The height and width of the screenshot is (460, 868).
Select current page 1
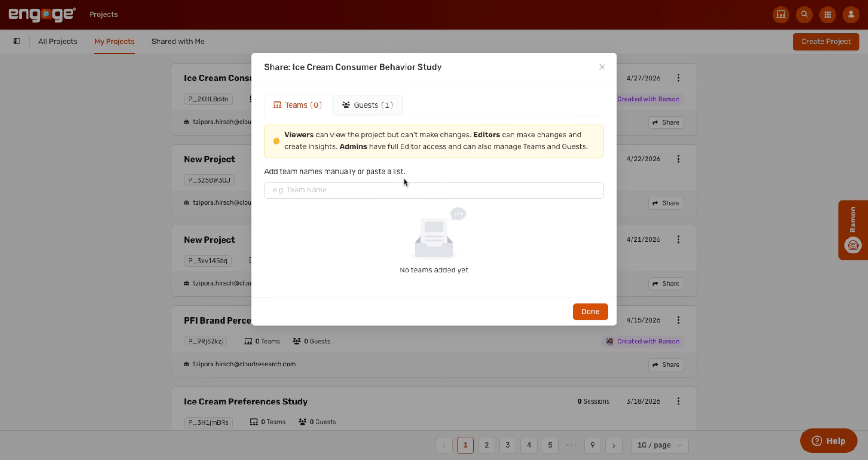click(465, 445)
